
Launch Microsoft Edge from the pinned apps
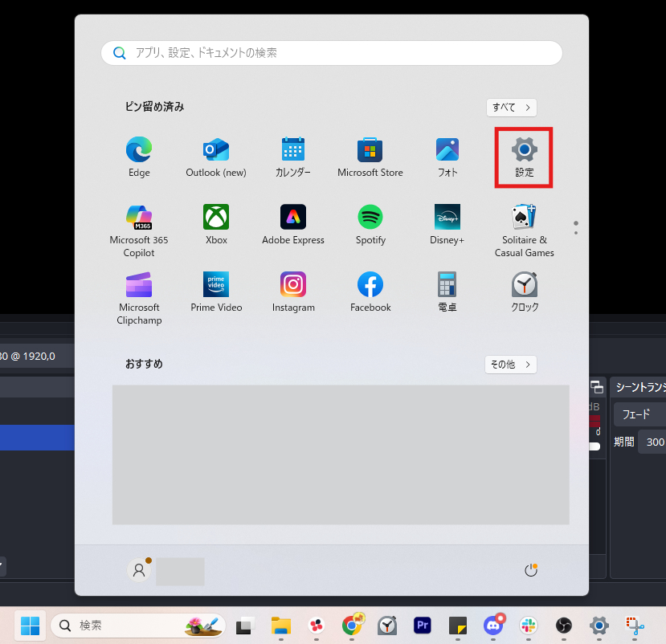pyautogui.click(x=138, y=149)
